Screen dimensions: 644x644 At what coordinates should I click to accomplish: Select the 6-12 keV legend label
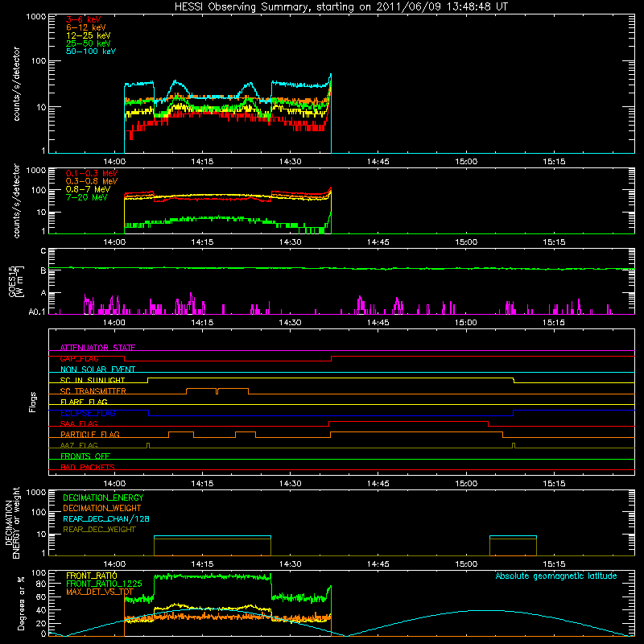click(86, 27)
